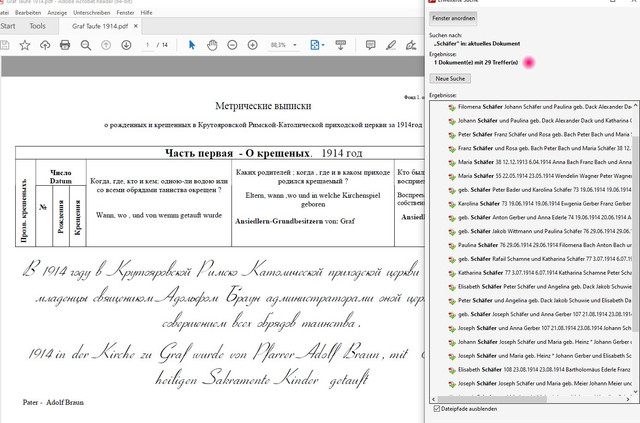Image resolution: width=640 pixels, height=423 pixels.
Task: Close the Graf Taufe 1914.pdf tab
Action: pos(136,26)
